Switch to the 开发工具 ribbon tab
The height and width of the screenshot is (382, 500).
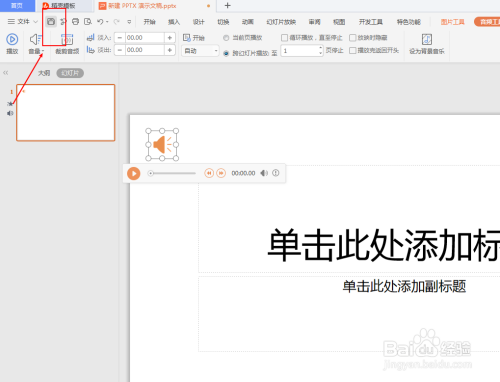(x=371, y=22)
